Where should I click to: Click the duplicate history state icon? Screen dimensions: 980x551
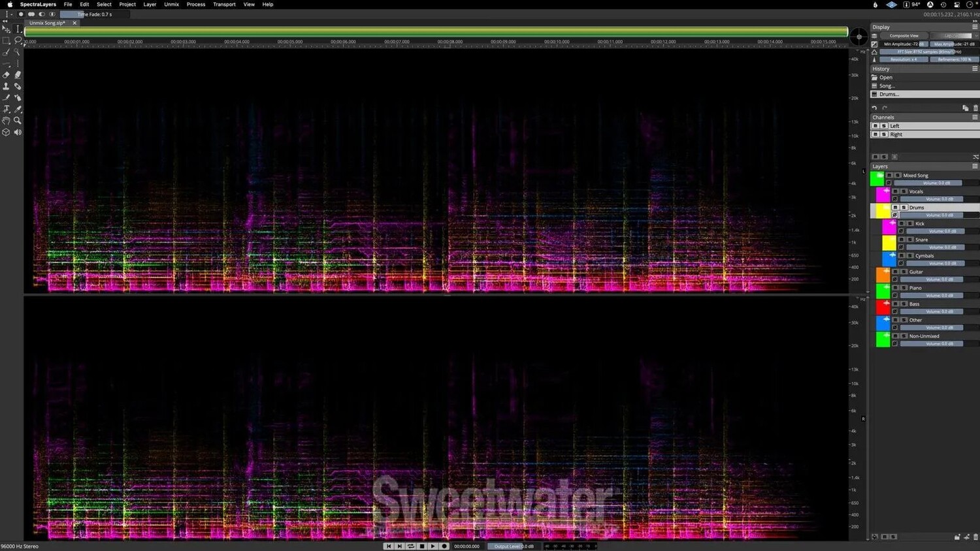[x=965, y=108]
